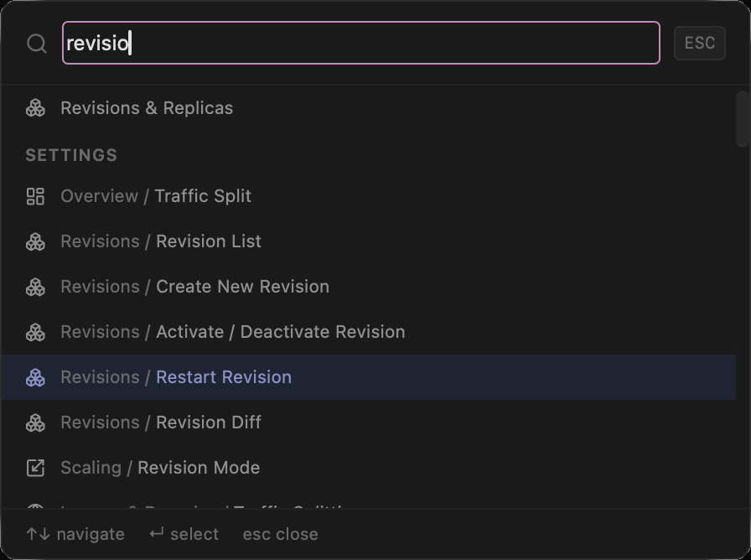Screen dimensions: 751x560
Task: Click the globe icon on the bottom truncated entry
Action: pyautogui.click(x=36, y=507)
